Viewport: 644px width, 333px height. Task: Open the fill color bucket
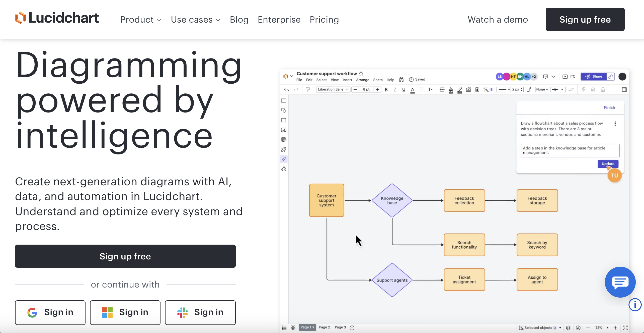pos(451,90)
